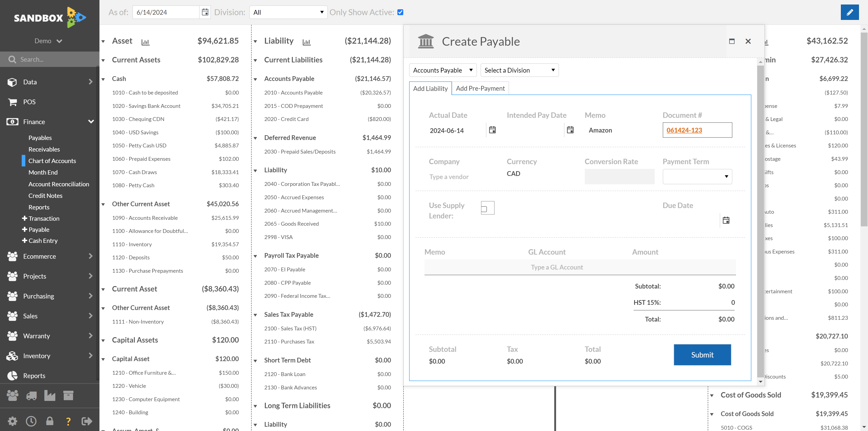Open Credit Notes menu item
Image resolution: width=868 pixels, height=431 pixels.
point(45,195)
